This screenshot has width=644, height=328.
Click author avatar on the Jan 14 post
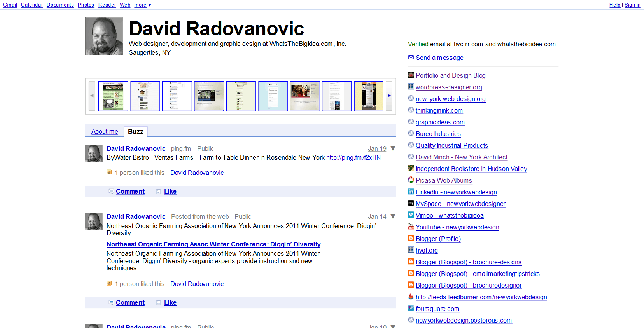click(x=94, y=222)
